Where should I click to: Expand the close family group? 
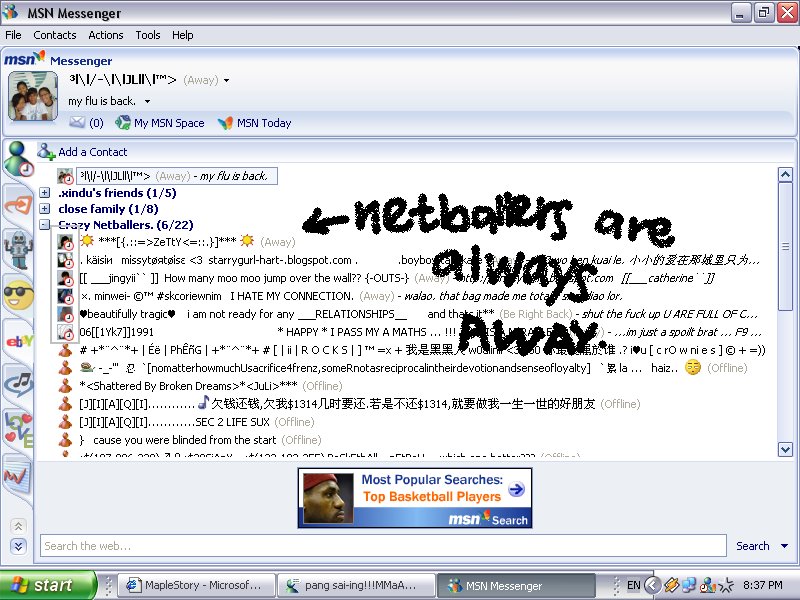click(45, 209)
